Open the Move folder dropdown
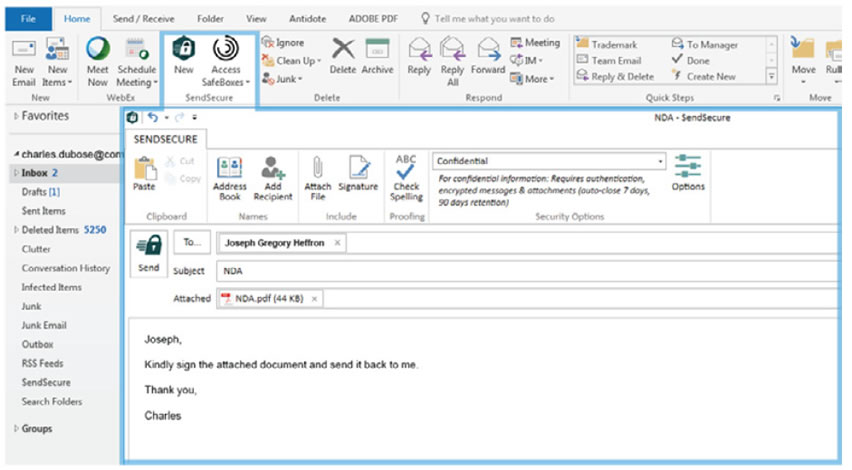Viewport: 852px width, 470px height. (803, 61)
